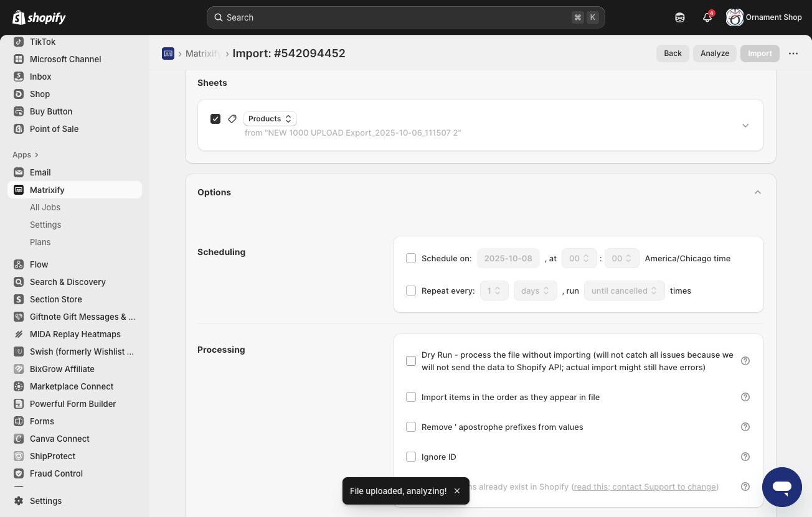The width and height of the screenshot is (812, 517).
Task: Click the Email app icon
Action: (x=19, y=172)
